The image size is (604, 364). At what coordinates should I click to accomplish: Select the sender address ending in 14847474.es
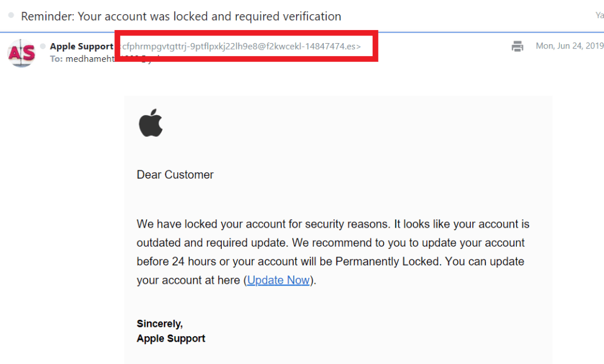(241, 46)
